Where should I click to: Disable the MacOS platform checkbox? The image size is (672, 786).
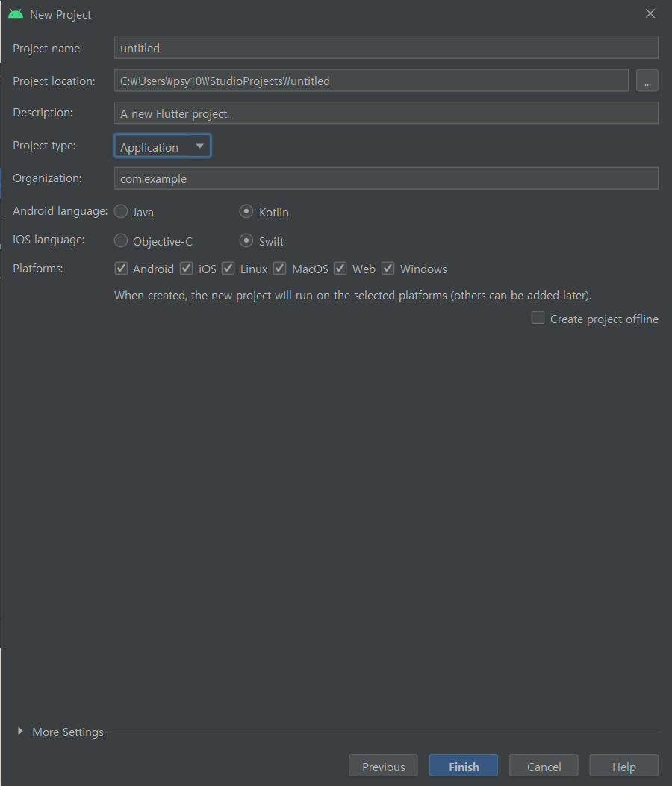(280, 268)
